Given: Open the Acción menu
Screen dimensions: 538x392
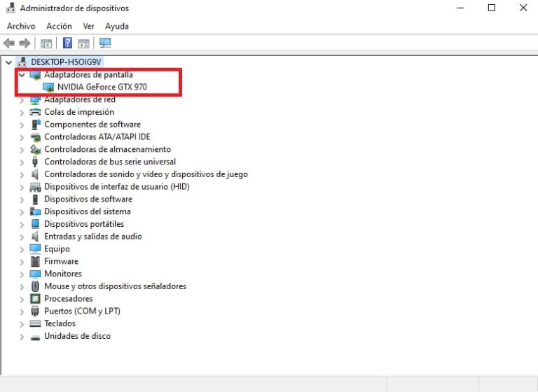Looking at the screenshot, I should pyautogui.click(x=59, y=26).
